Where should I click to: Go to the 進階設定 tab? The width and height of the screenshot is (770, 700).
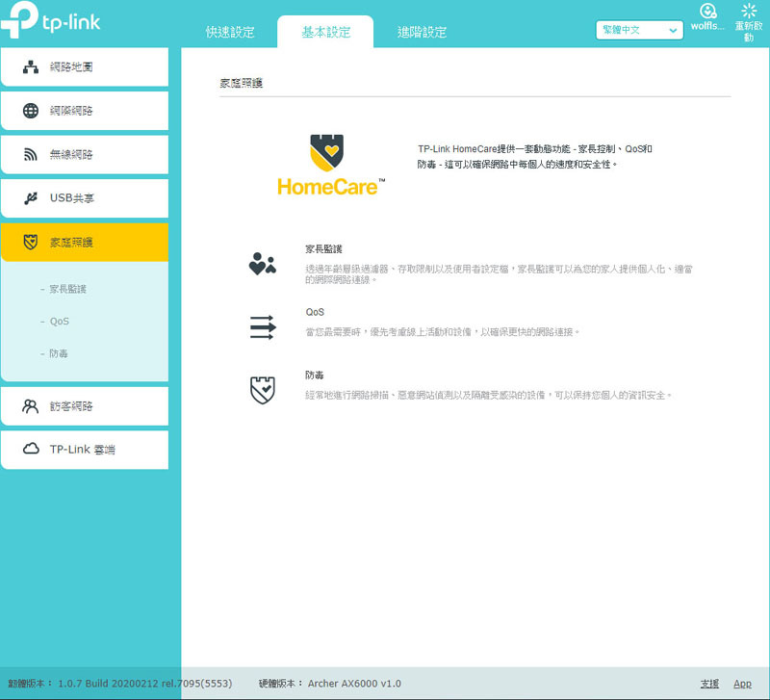[422, 33]
